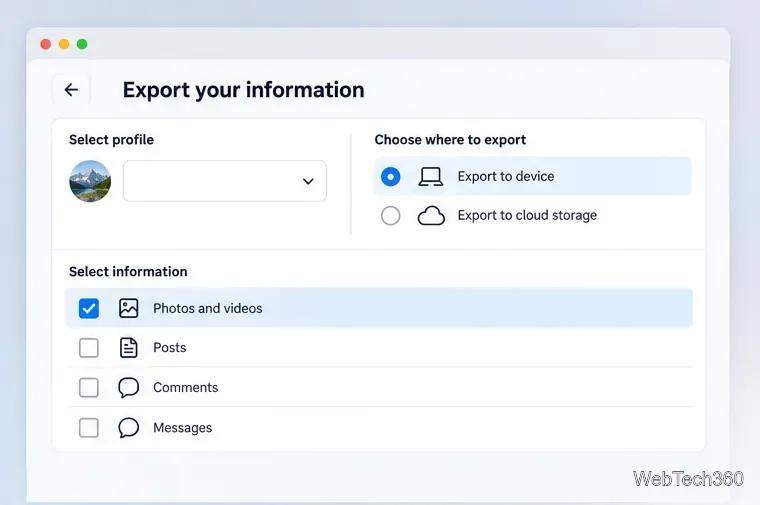Click the laptop icon beside Export to device
Screen dimensions: 760x505
click(x=430, y=176)
